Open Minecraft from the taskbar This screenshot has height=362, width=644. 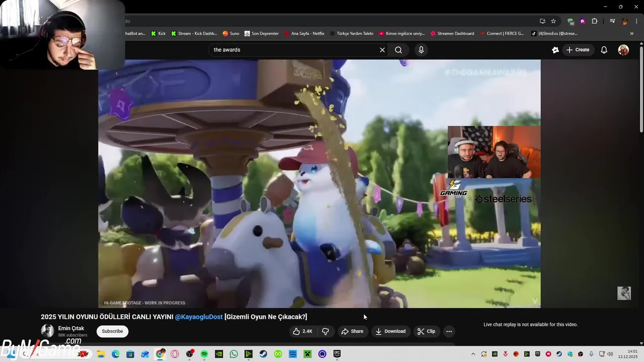pos(307,354)
